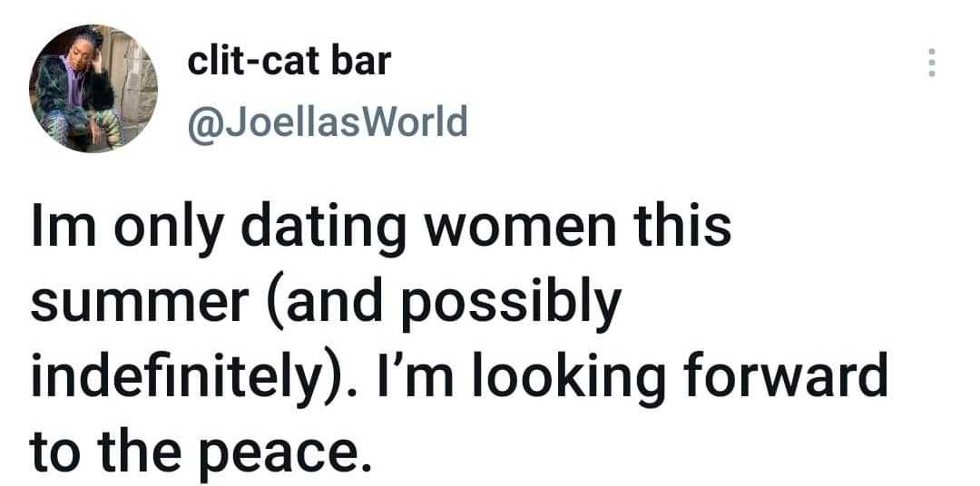The width and height of the screenshot is (980, 486).
Task: Visit the @JoellasWorld handle link
Action: coord(327,121)
